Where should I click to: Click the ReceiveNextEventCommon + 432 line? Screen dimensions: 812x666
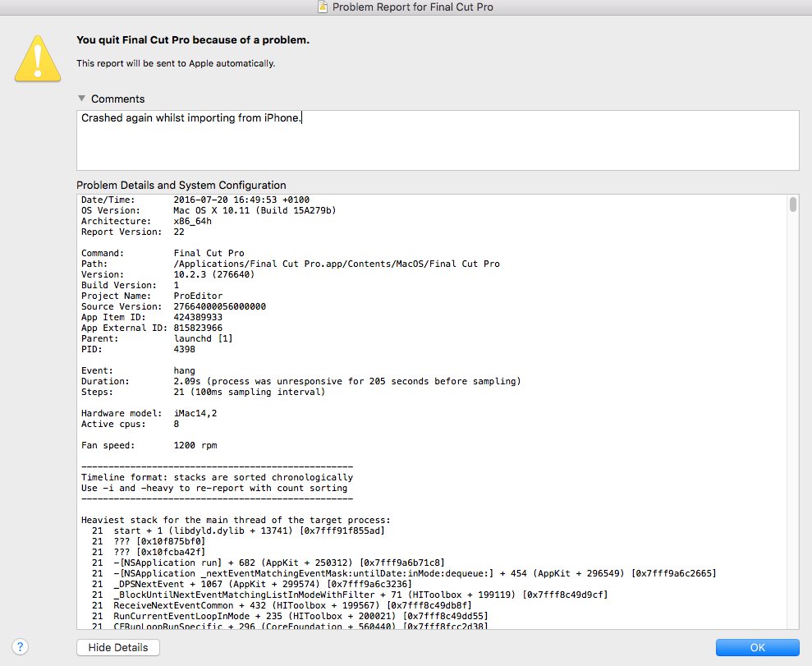point(282,605)
